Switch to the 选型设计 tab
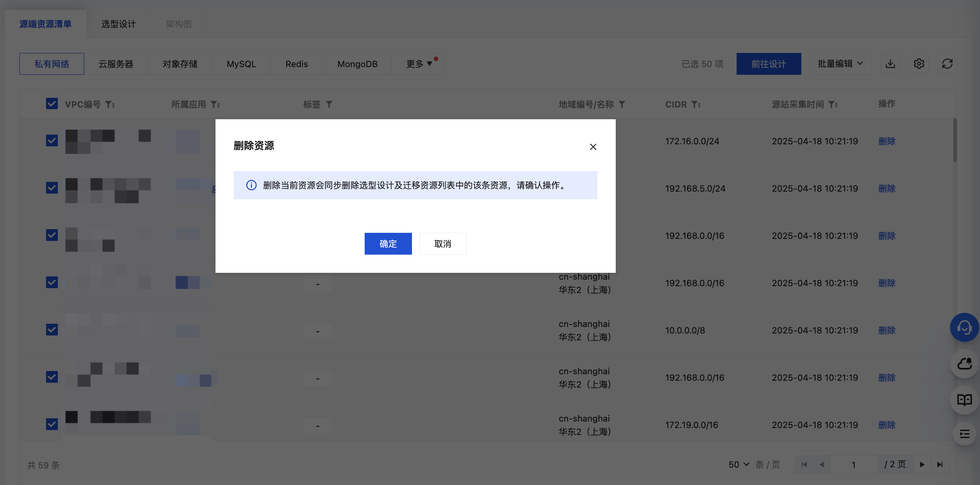The width and height of the screenshot is (980, 485). (x=118, y=24)
